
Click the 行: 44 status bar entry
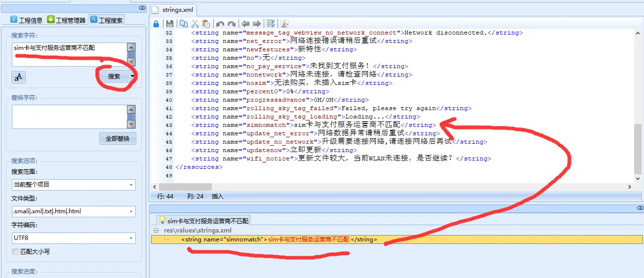165,197
